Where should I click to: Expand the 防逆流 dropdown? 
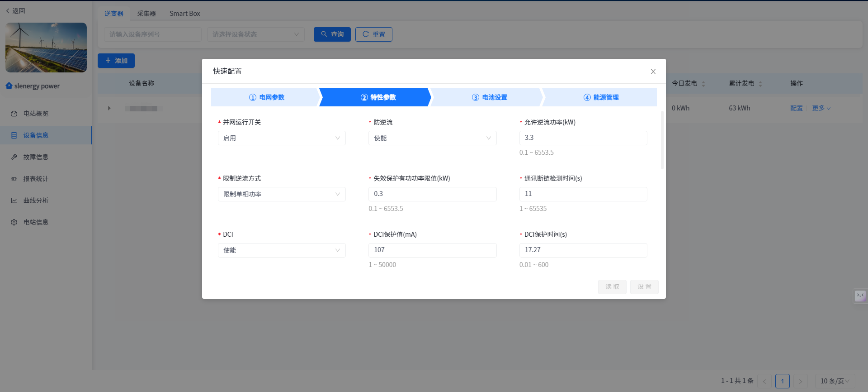point(432,138)
